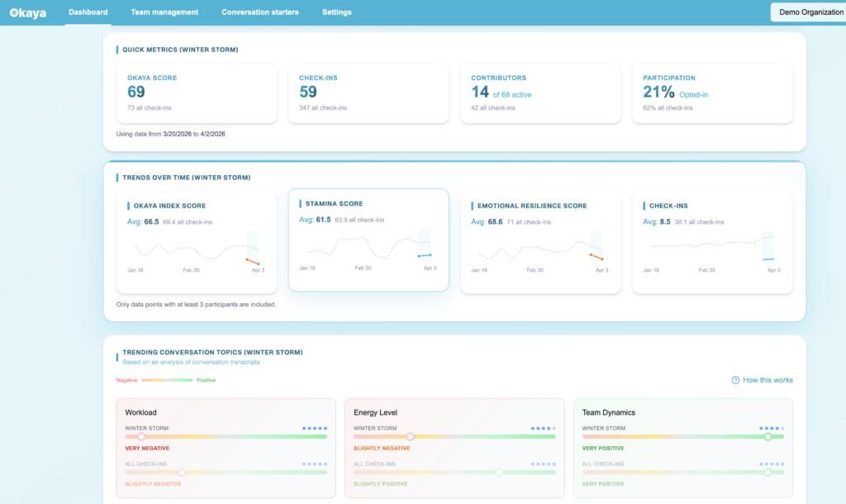Screen dimensions: 846x504
Task: Click Team Dynamics Winter Storm slider handle
Action: (768, 436)
